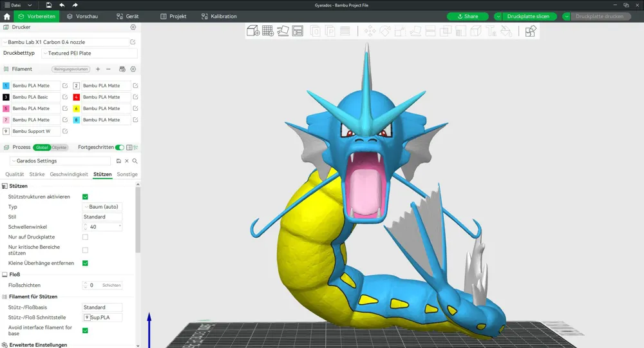Open the Sonstige settings tab
Image resolution: width=644 pixels, height=348 pixels.
click(x=127, y=174)
